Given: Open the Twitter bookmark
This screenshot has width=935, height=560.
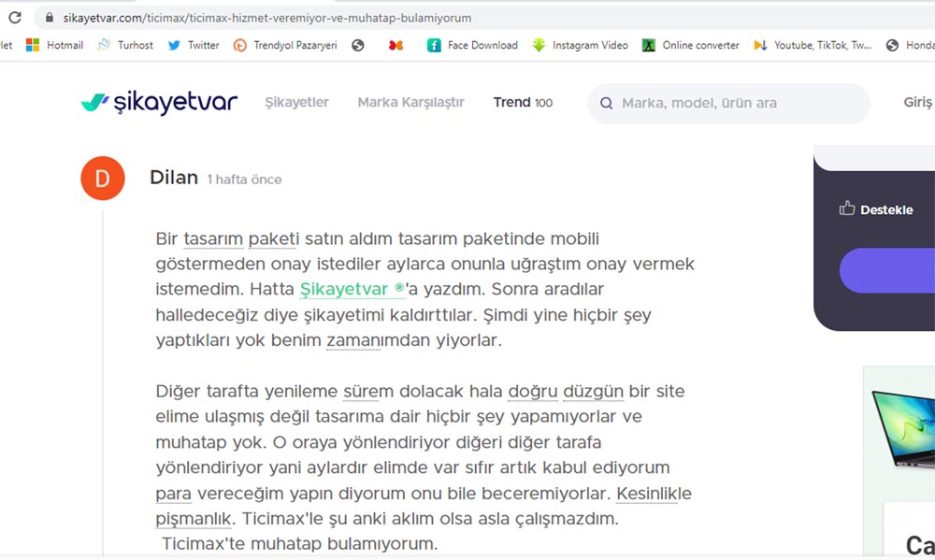Looking at the screenshot, I should coord(194,45).
